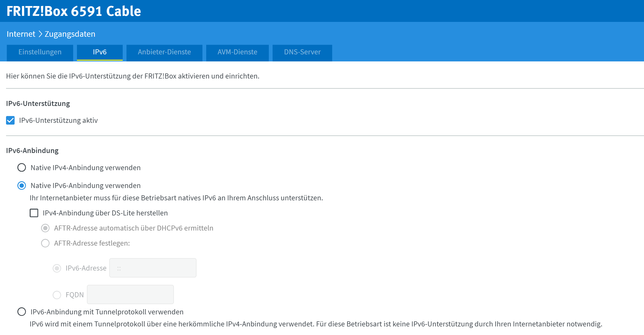The height and width of the screenshot is (335, 644).
Task: Click into the IPv6-Adresse text field
Action: (x=153, y=268)
